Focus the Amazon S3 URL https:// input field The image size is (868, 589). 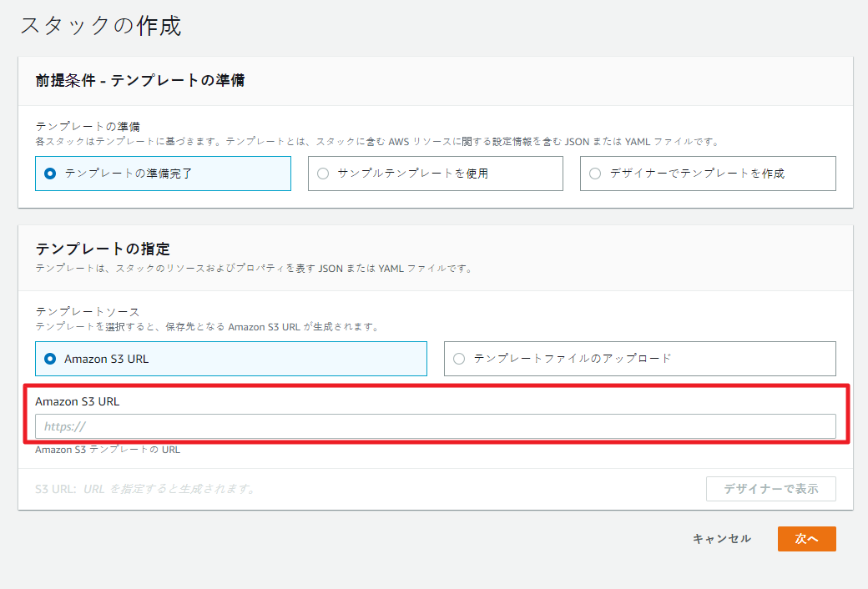pos(435,426)
